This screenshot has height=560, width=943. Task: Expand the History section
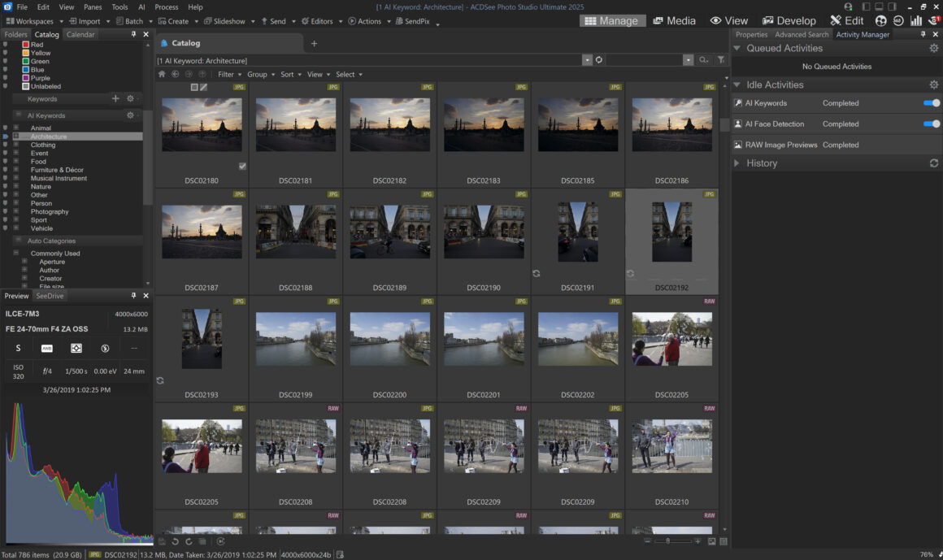737,163
